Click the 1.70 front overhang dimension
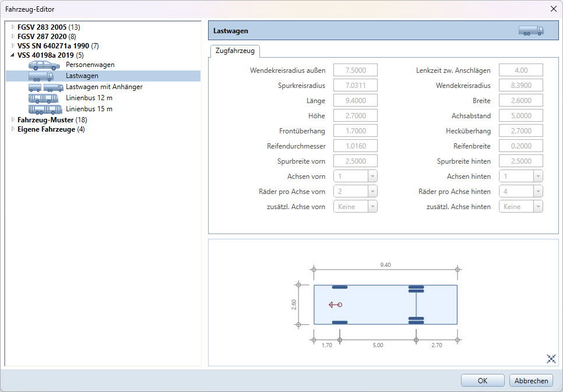Screen dimensions: 563x392 point(327,345)
